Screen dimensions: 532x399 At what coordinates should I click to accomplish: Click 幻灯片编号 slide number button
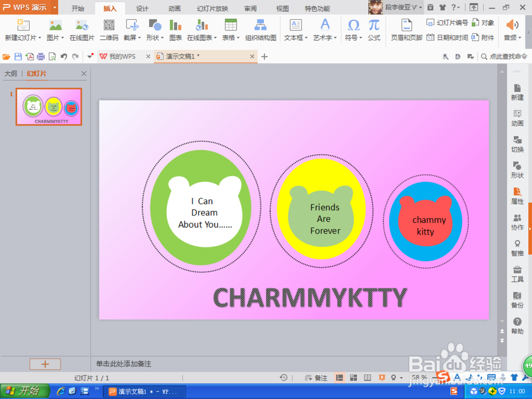(447, 23)
